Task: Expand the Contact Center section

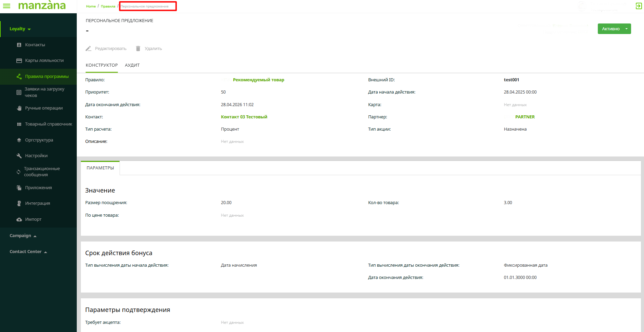Action: click(x=28, y=252)
